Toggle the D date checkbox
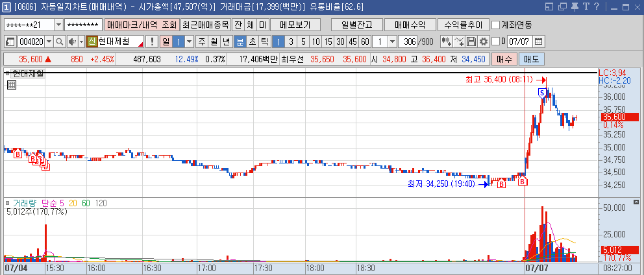The height and width of the screenshot is (275, 644). (x=496, y=42)
